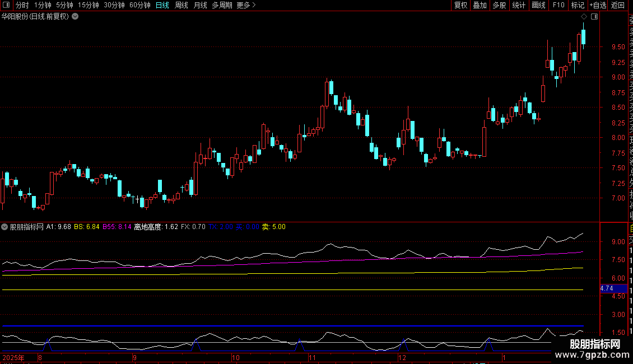Toggle the side panel icon beside the diamond
The width and height of the screenshot is (633, 364).
pyautogui.click(x=594, y=17)
